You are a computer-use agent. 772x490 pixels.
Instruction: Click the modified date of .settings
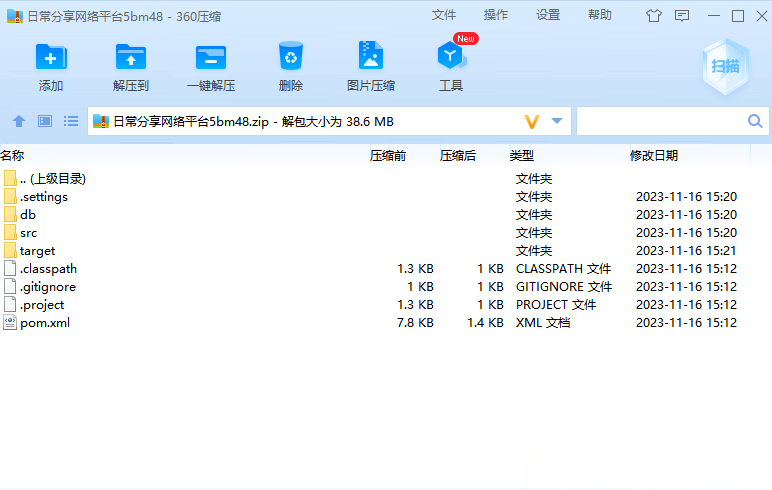pos(686,196)
